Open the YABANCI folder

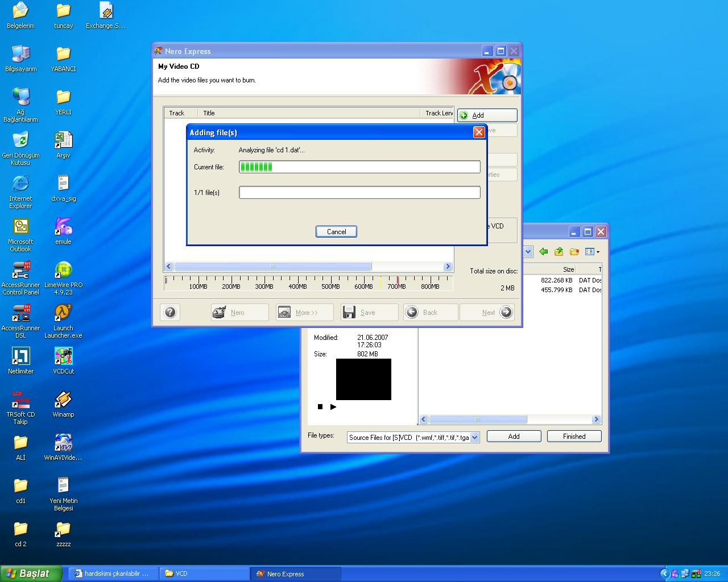63,58
